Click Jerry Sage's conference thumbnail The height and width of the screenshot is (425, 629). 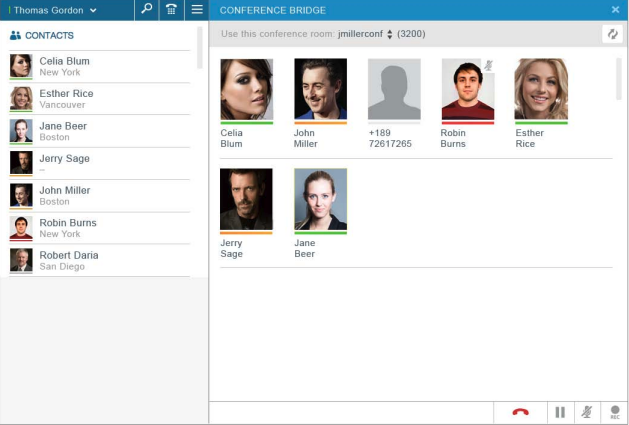pyautogui.click(x=246, y=199)
